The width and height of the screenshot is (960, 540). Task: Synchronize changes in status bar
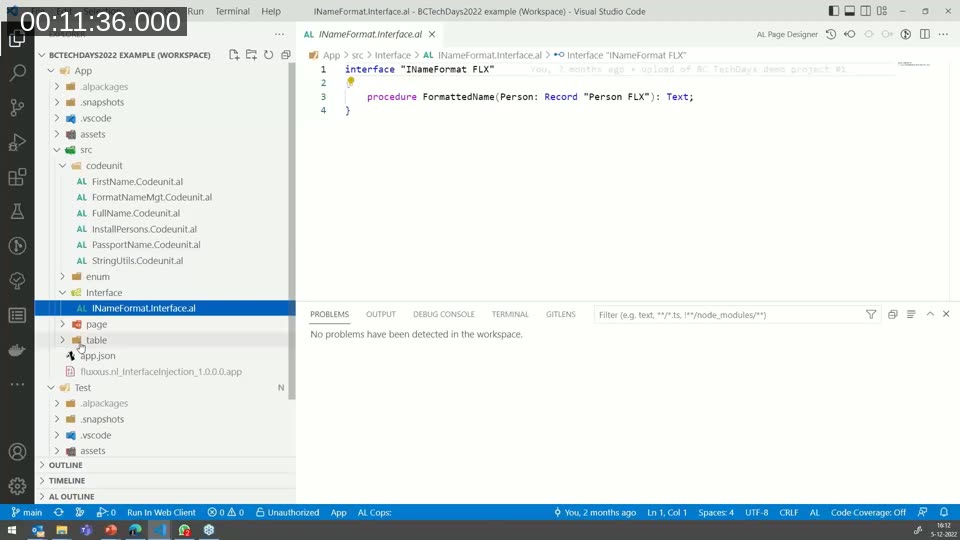pyautogui.click(x=59, y=512)
